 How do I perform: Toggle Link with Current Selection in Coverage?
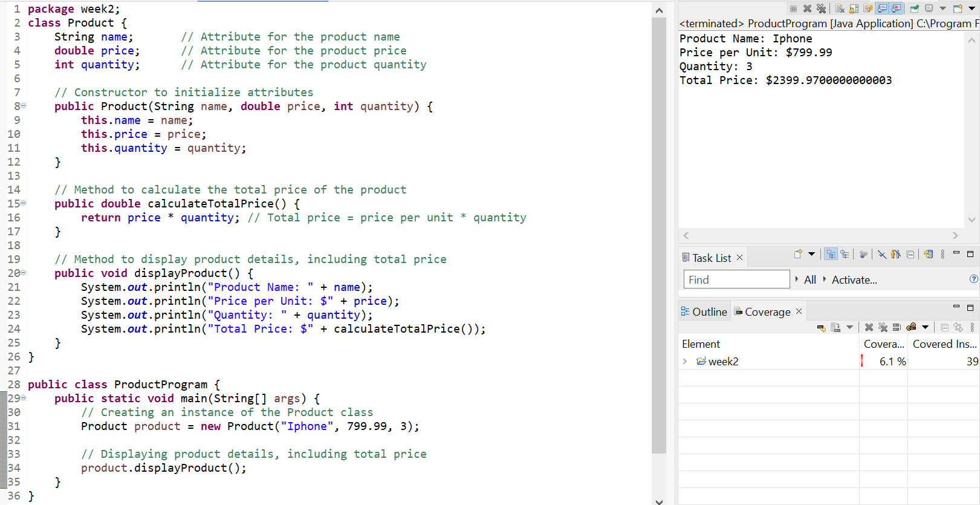point(958,327)
